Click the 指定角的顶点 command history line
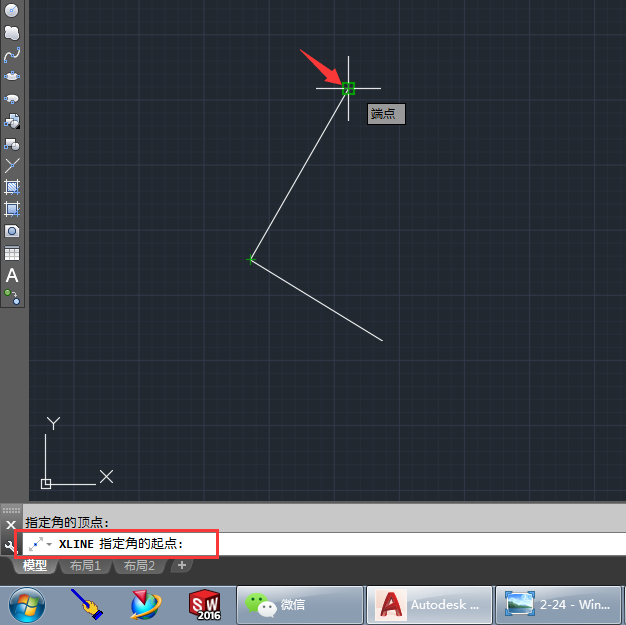 [67, 522]
